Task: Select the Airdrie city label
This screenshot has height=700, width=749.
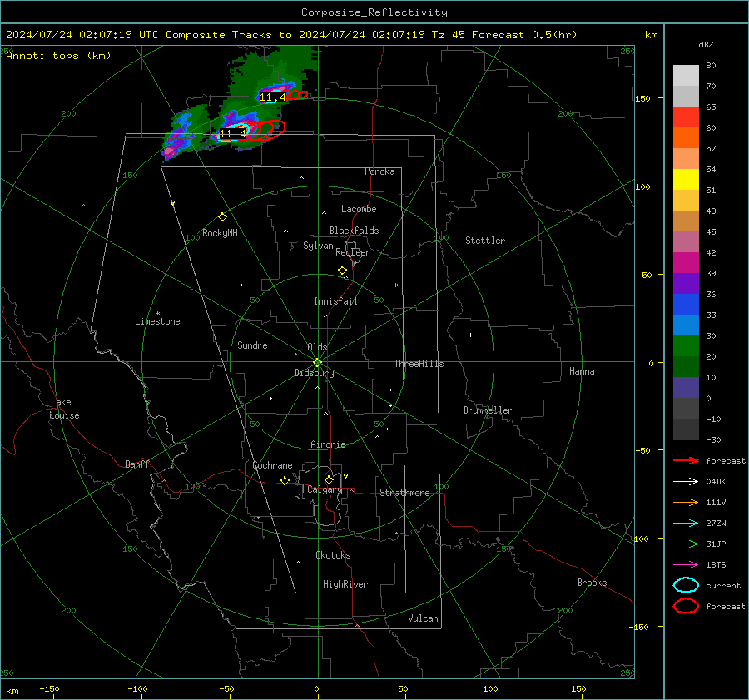Action: pyautogui.click(x=328, y=444)
